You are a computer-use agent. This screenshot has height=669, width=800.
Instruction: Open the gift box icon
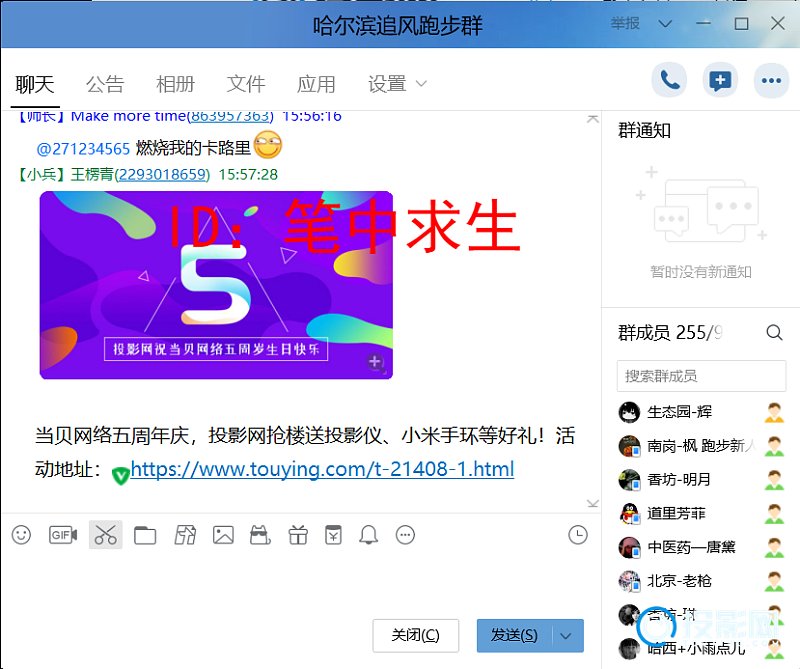tap(297, 535)
